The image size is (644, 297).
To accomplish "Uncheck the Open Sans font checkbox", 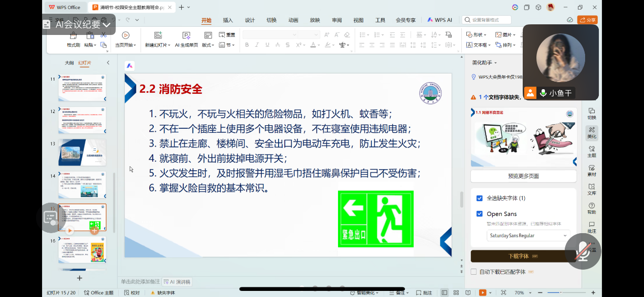I will (x=480, y=214).
